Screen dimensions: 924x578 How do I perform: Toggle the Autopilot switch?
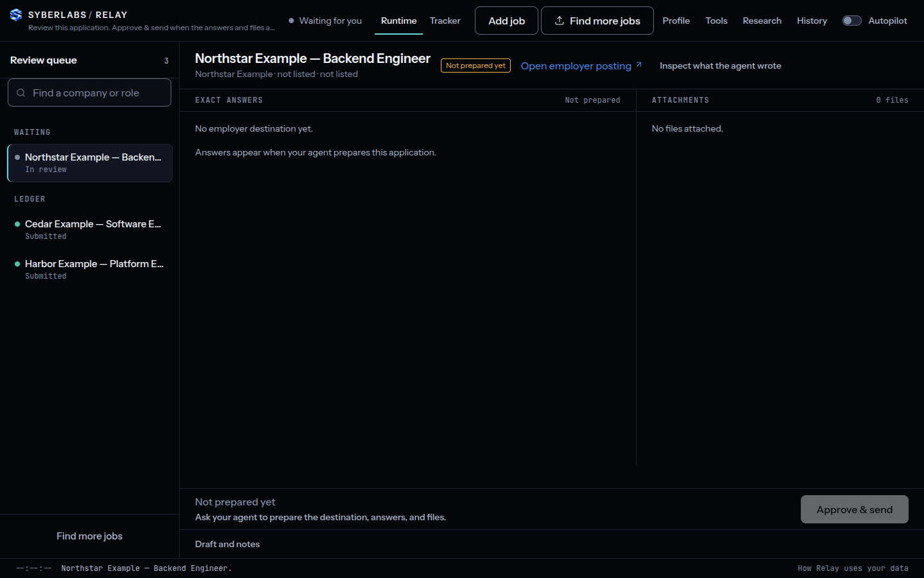point(851,21)
